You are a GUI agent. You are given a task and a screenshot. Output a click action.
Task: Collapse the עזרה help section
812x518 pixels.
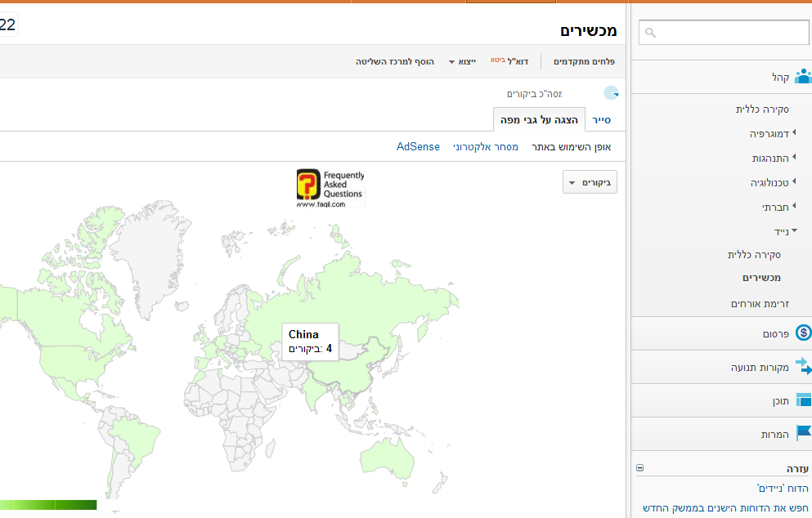tap(639, 468)
